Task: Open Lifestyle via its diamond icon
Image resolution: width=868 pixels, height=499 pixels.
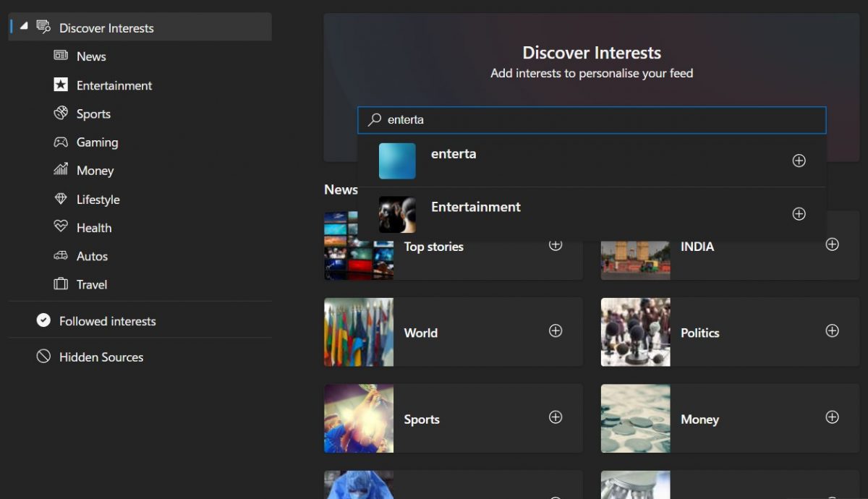Action: 61,200
